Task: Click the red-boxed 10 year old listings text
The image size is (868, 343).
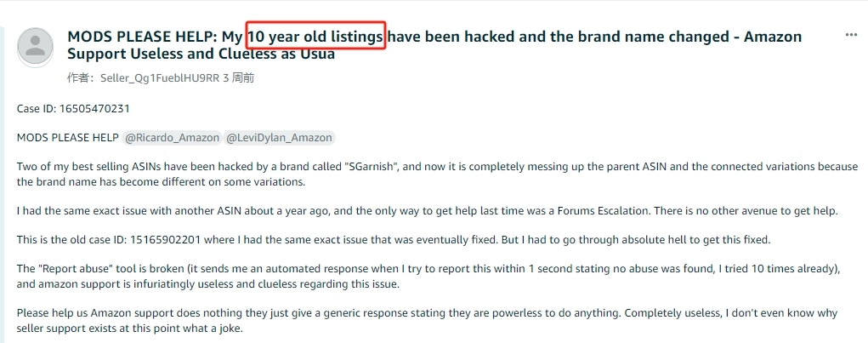Action: point(316,37)
